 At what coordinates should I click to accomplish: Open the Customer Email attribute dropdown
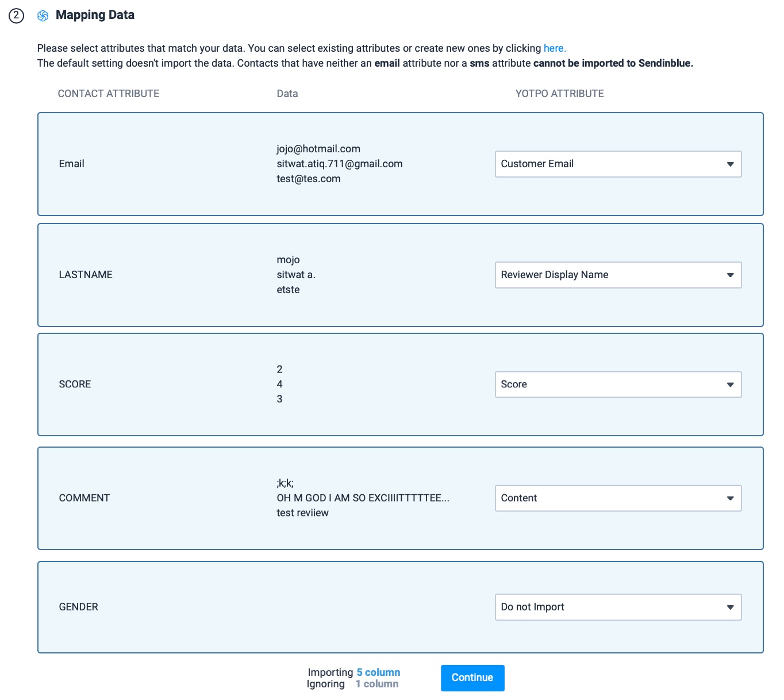click(618, 164)
